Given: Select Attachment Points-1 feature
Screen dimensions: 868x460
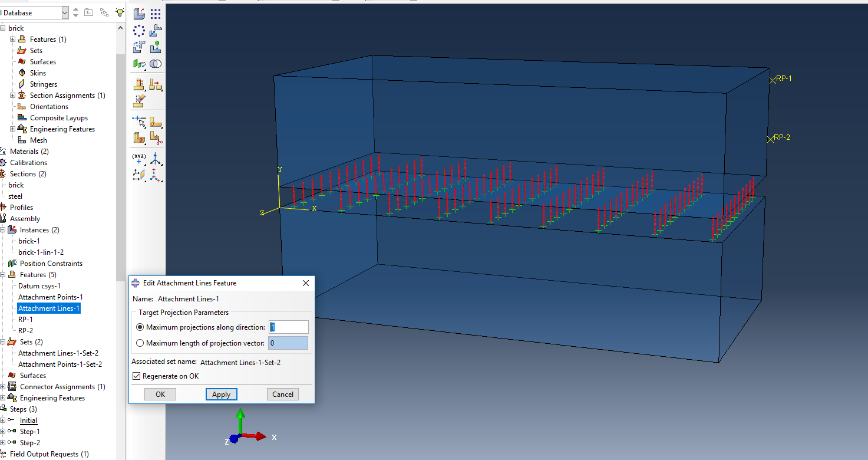Looking at the screenshot, I should pyautogui.click(x=51, y=297).
